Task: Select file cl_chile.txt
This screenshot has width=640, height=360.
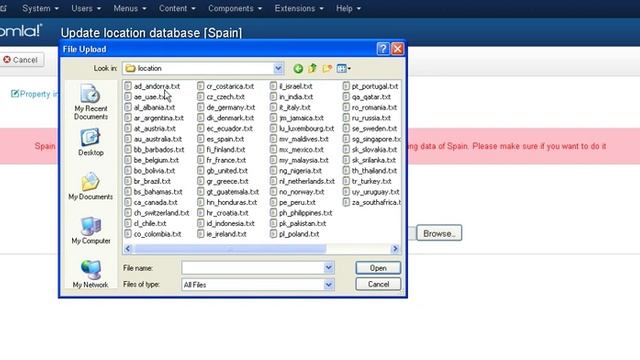Action: [x=145, y=224]
